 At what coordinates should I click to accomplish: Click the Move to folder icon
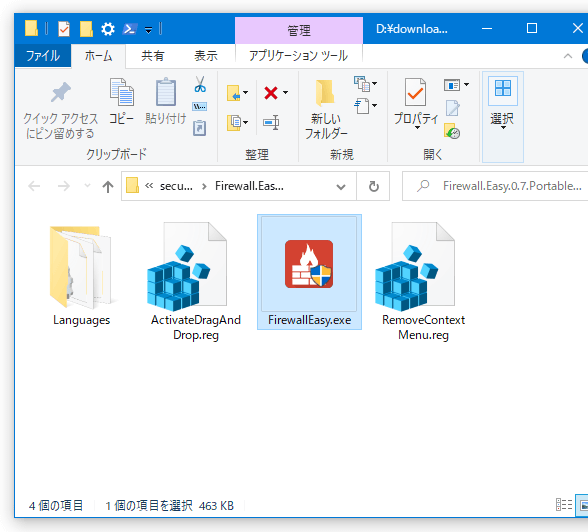click(x=234, y=93)
